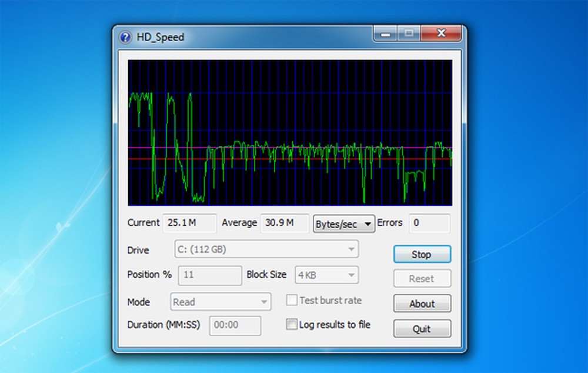Quit the HD_Speed application
The height and width of the screenshot is (373, 588).
[x=422, y=329]
